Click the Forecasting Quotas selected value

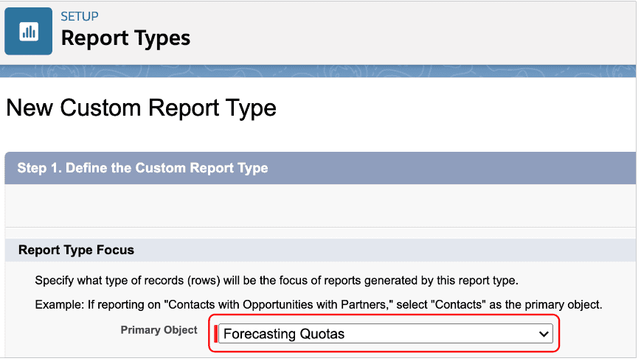tap(284, 334)
